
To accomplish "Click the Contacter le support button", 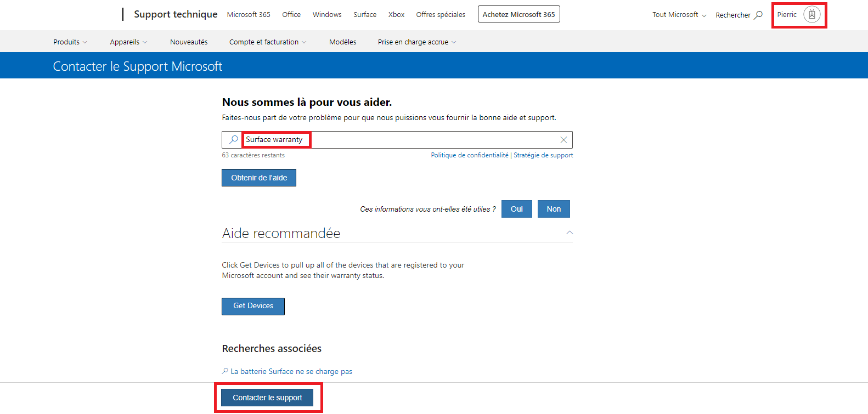I will click(267, 398).
